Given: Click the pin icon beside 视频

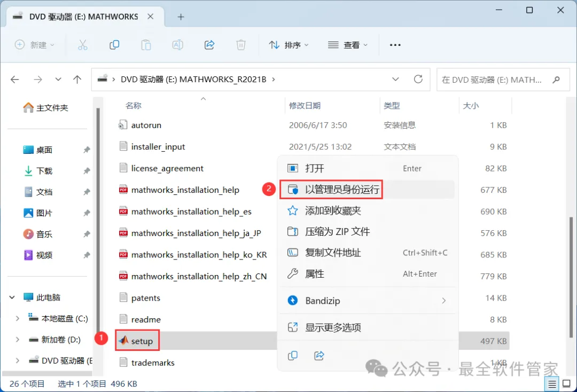Looking at the screenshot, I should click(87, 255).
